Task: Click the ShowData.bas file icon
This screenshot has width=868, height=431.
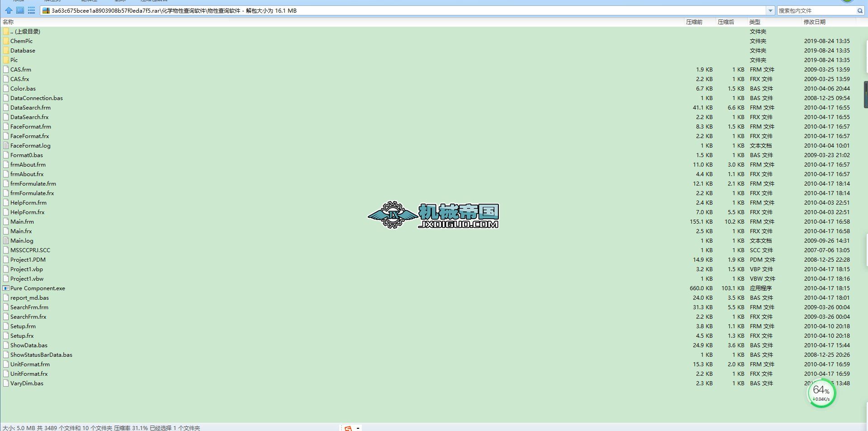Action: (6, 345)
